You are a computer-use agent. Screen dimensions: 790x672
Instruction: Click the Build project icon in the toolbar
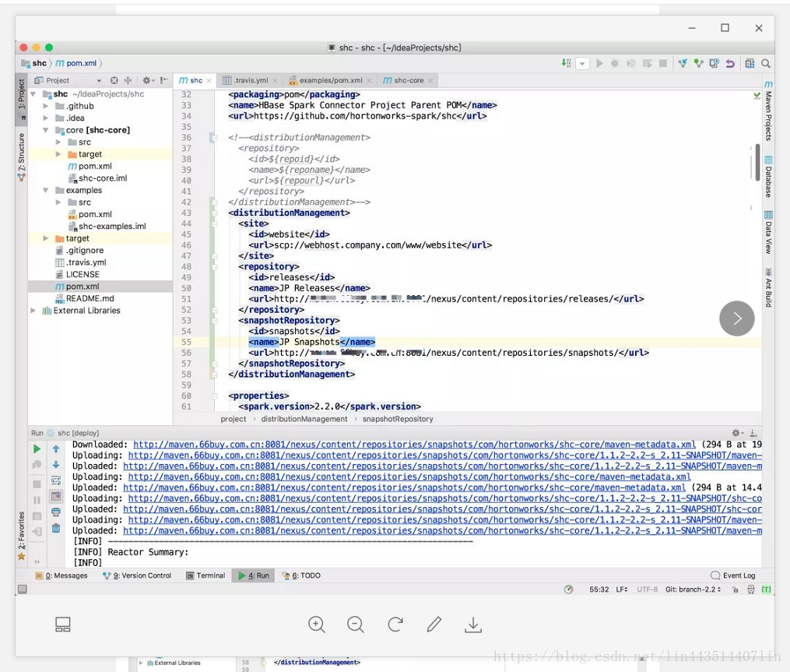567,63
